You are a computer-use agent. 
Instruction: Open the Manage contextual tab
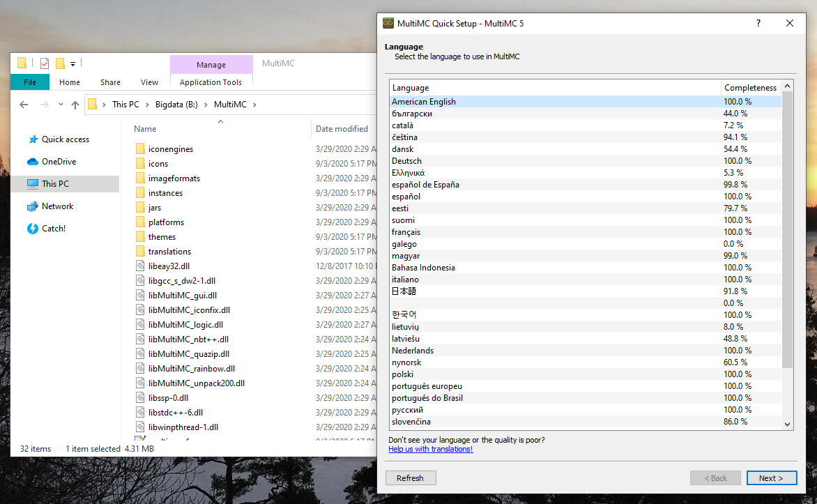(x=211, y=65)
